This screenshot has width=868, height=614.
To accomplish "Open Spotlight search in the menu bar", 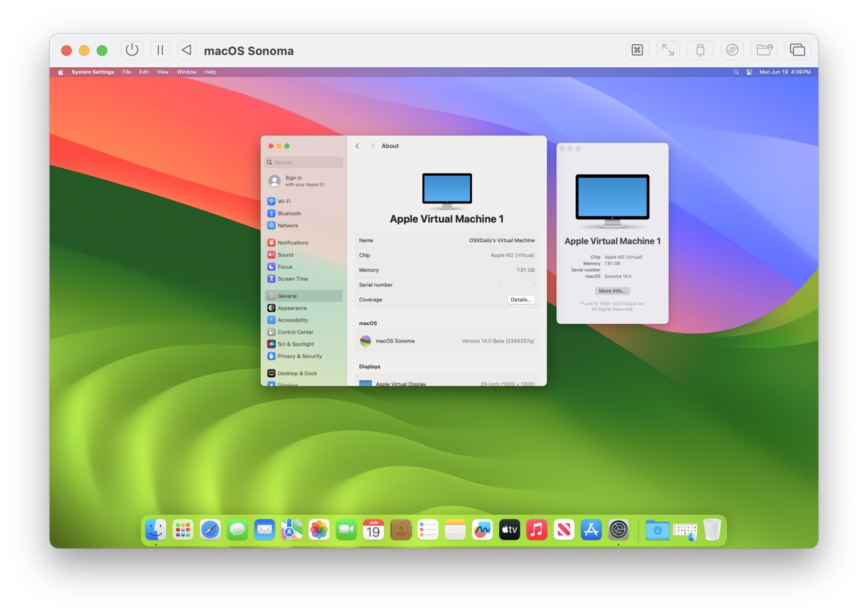I will click(736, 71).
